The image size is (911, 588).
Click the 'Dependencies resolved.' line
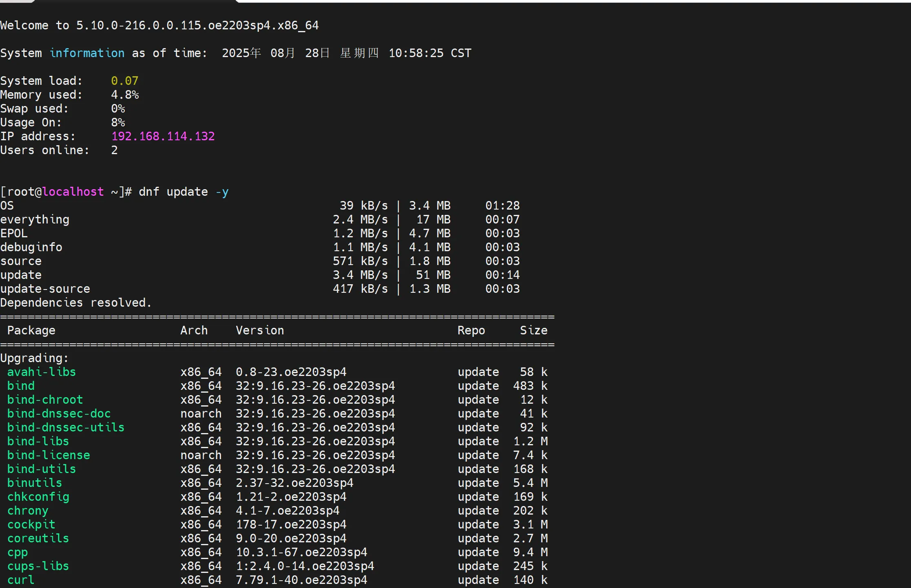(76, 303)
